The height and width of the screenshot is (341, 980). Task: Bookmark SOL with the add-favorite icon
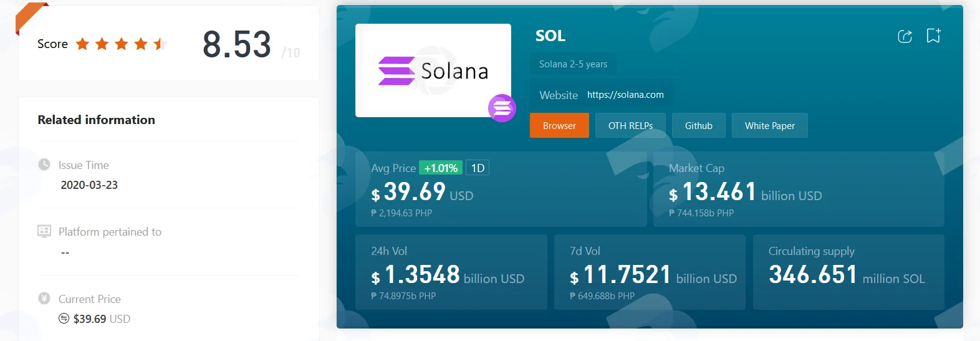pos(933,36)
